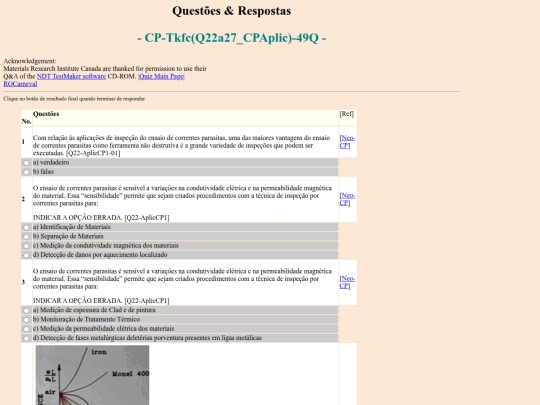Click the 'Questões & Respostas' heading
This screenshot has width=540, height=405.
click(231, 11)
